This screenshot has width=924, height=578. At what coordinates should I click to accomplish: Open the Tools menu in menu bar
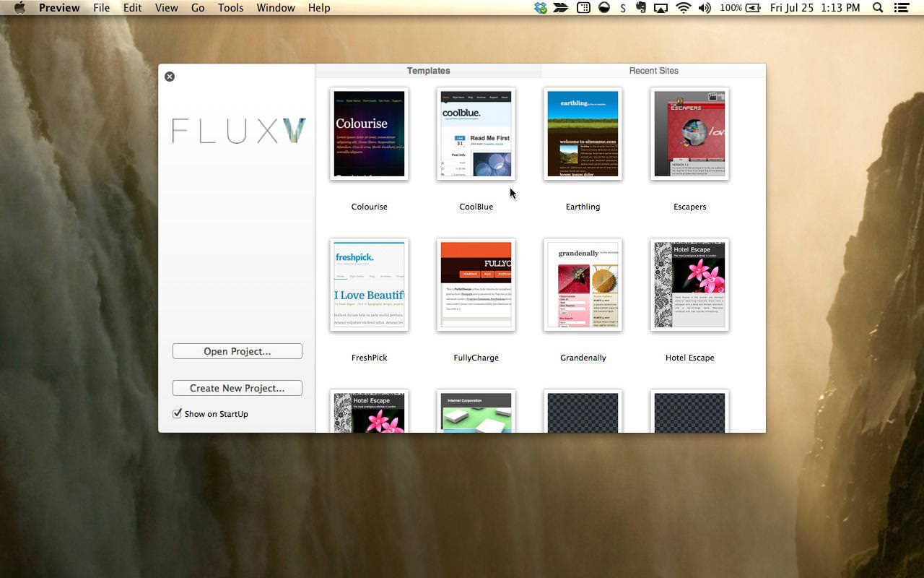230,8
